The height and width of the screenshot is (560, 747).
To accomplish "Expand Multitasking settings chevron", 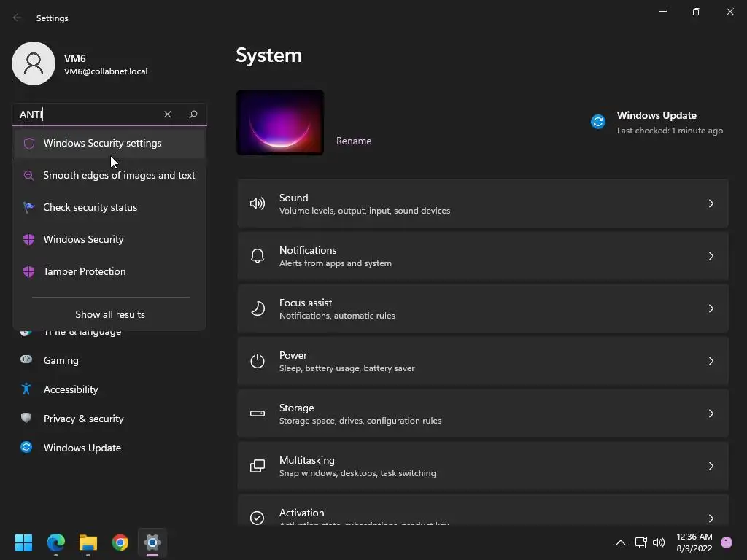I will [x=711, y=466].
